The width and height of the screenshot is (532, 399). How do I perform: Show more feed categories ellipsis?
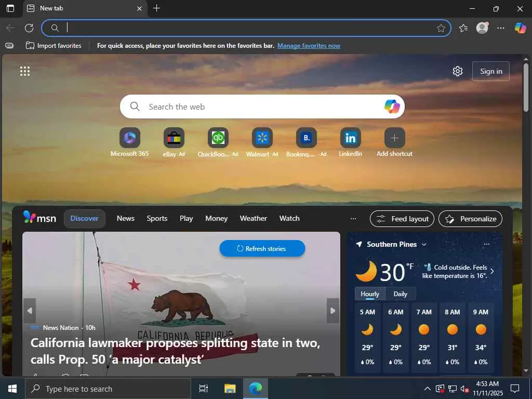click(x=353, y=219)
